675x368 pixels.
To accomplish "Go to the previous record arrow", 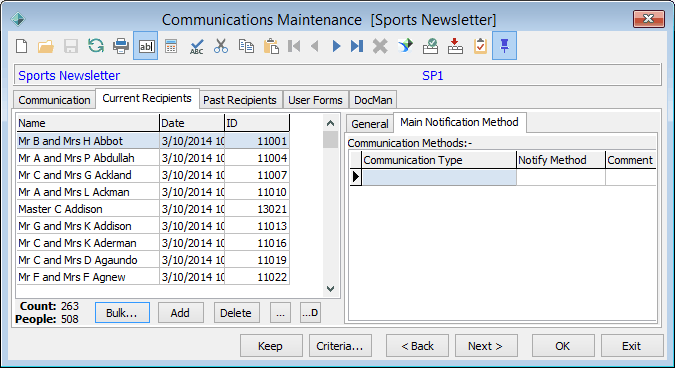I will [315, 46].
